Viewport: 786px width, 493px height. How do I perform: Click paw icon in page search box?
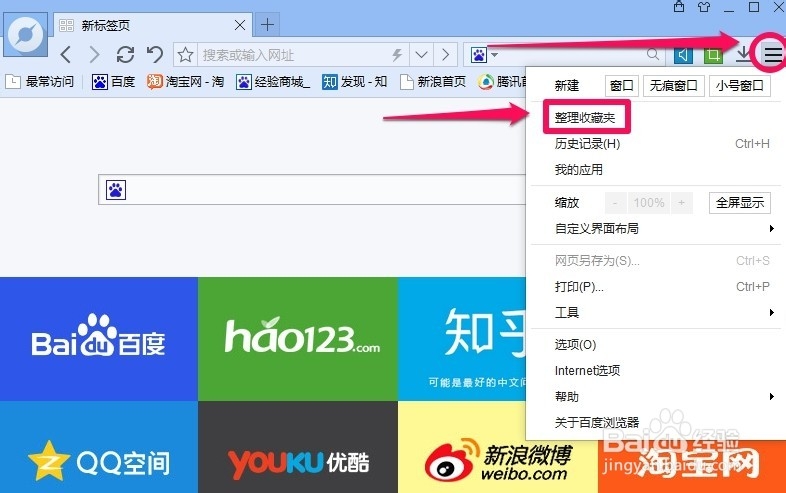[115, 190]
